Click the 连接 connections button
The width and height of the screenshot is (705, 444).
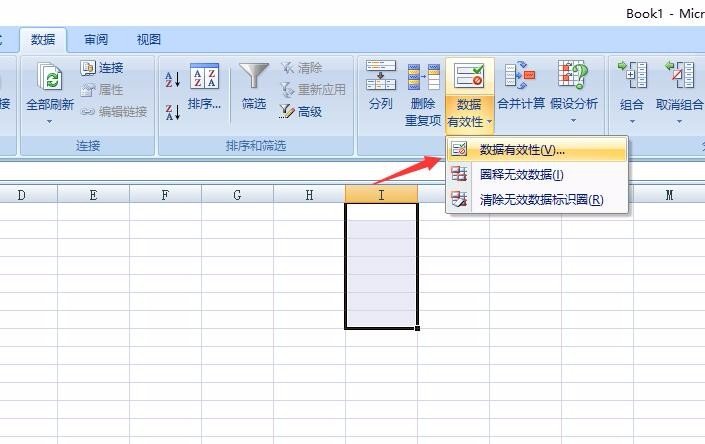[x=102, y=68]
